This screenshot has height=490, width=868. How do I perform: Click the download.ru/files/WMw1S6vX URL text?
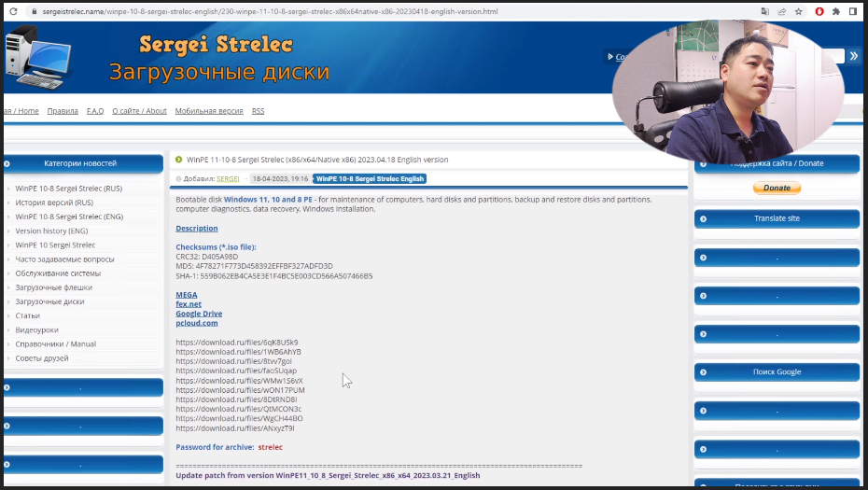pos(239,381)
